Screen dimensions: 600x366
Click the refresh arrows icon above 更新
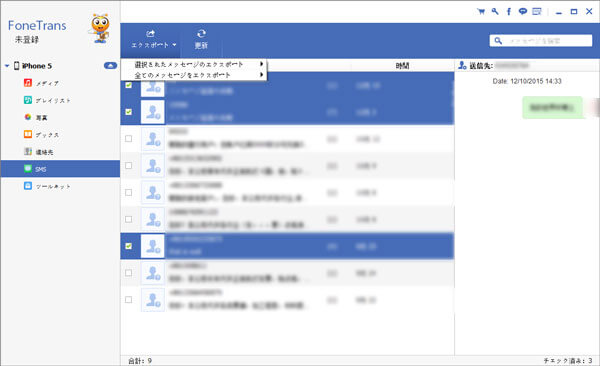[x=201, y=34]
